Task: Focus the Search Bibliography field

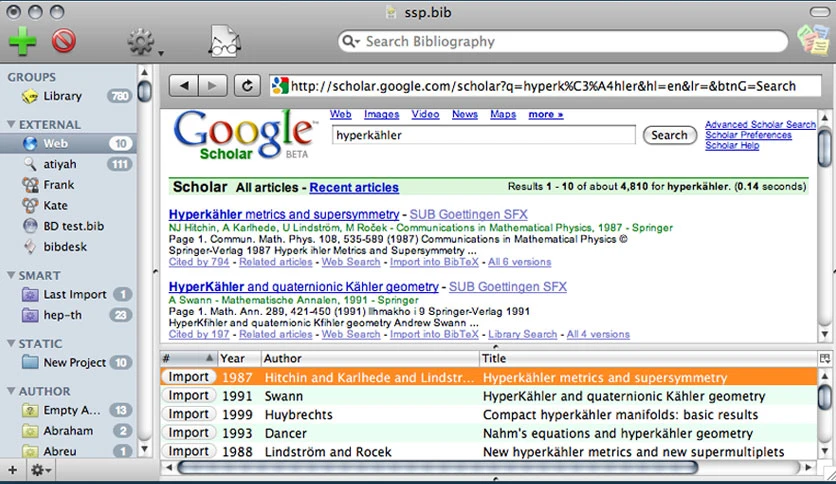Action: tap(562, 42)
